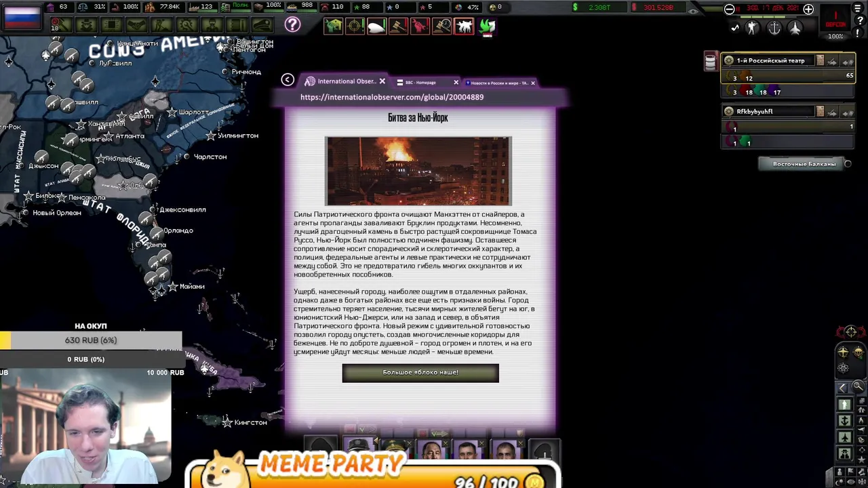This screenshot has height=488, width=868.
Task: Toggle the naval anchor map mode
Action: point(844,421)
